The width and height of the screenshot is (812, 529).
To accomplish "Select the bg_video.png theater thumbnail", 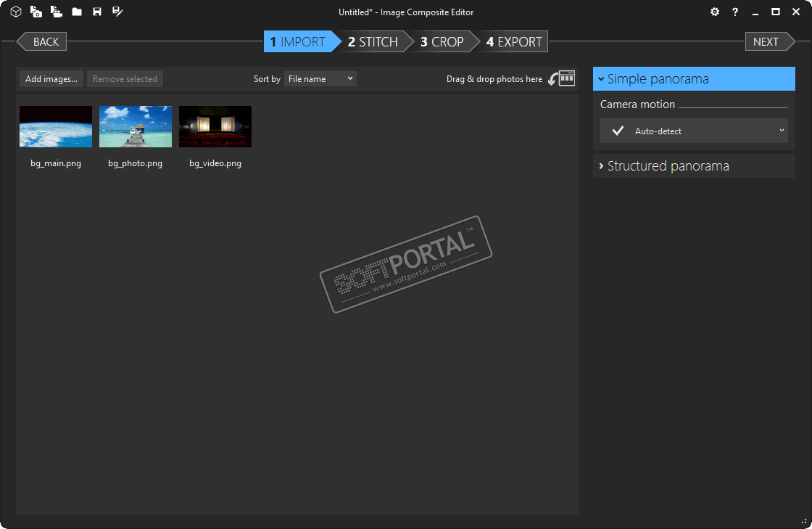I will pyautogui.click(x=215, y=126).
